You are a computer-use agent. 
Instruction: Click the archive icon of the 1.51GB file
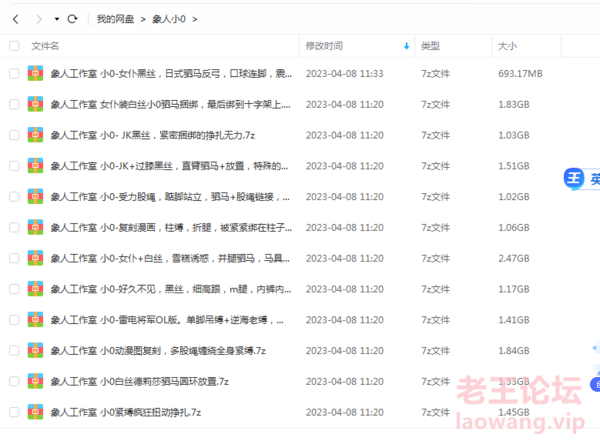[35, 166]
